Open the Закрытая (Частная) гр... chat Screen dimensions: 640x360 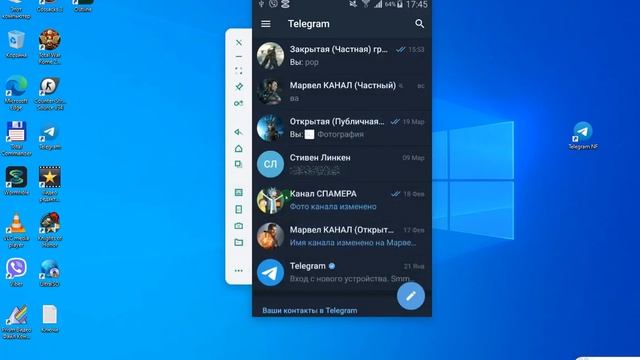click(x=342, y=56)
